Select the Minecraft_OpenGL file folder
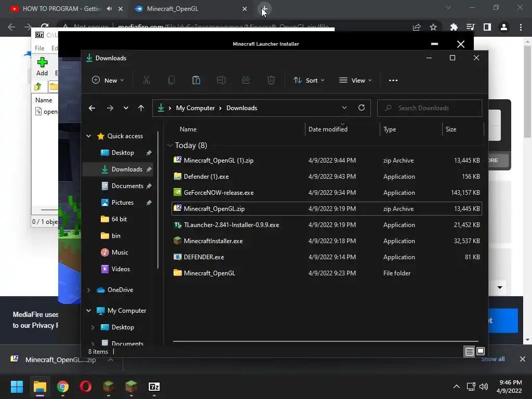The image size is (532, 399). (x=327, y=273)
